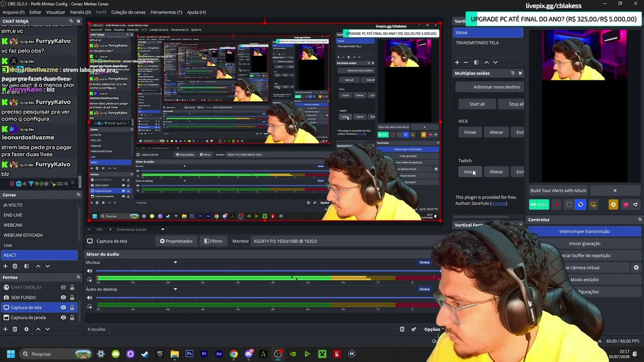Toggle lock on Captura de tela source
This screenshot has width=644, height=362.
(72, 308)
